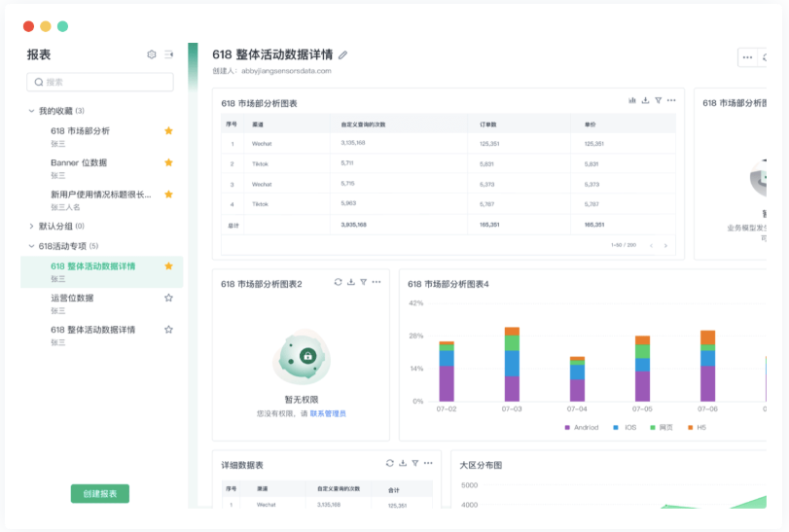Toggle Andriod series in chart legend
Screen dimensions: 789x532
point(581,427)
